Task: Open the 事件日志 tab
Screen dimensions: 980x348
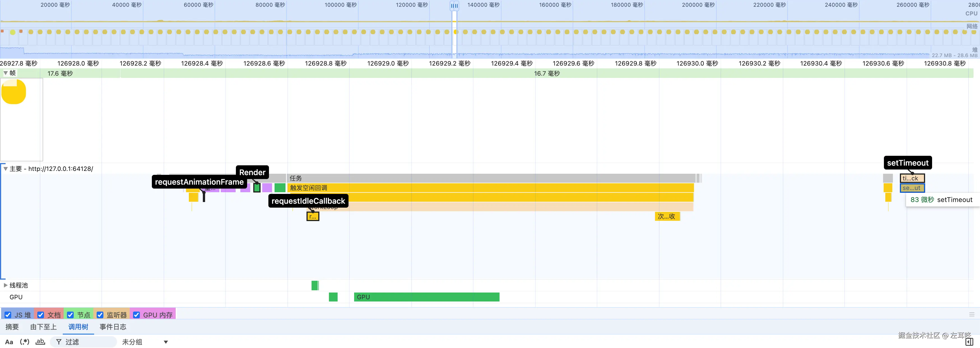Action: (113, 327)
